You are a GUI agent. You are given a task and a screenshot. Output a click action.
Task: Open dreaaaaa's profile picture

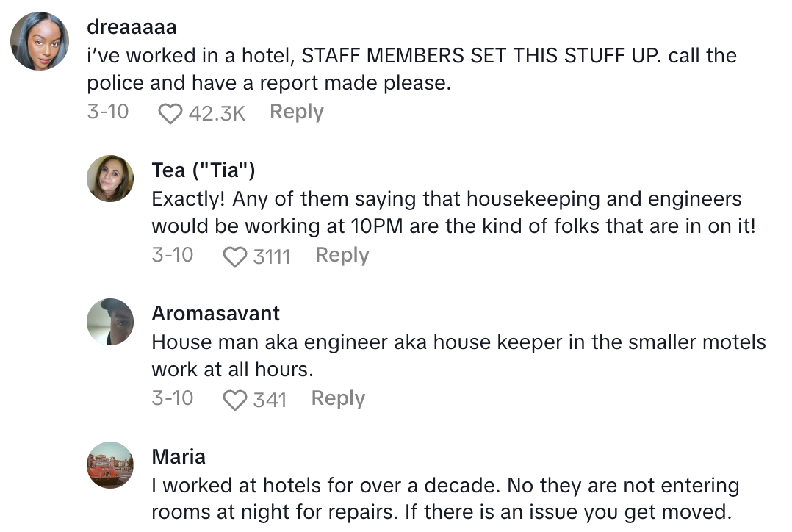(40, 41)
